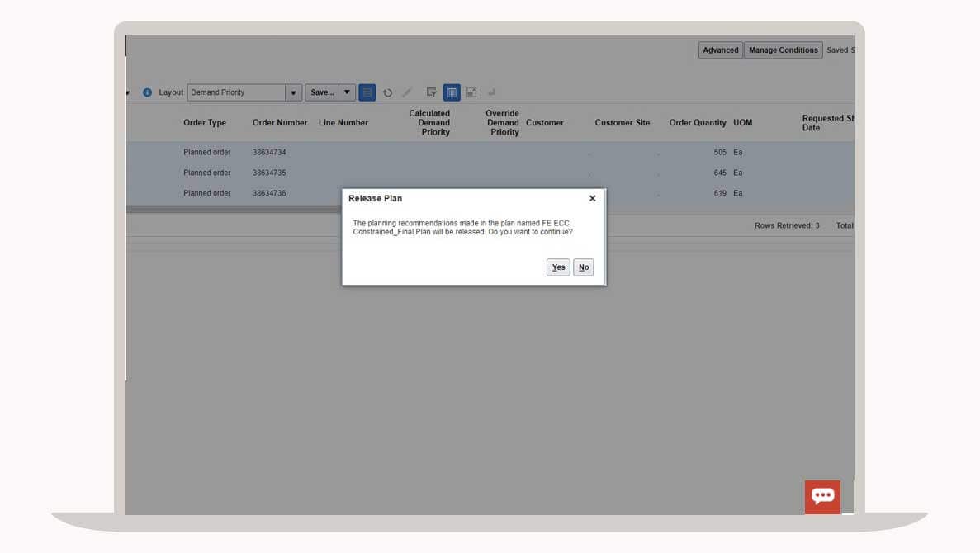Select planned order row 38634734
The height and width of the screenshot is (553, 980).
click(x=269, y=153)
